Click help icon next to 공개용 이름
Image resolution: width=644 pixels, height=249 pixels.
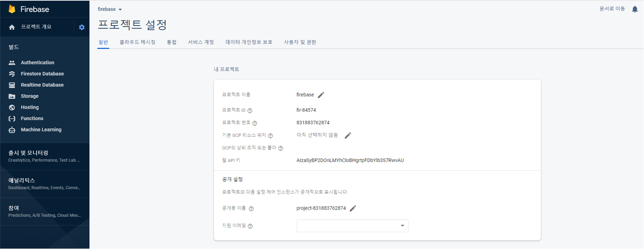[x=251, y=209]
